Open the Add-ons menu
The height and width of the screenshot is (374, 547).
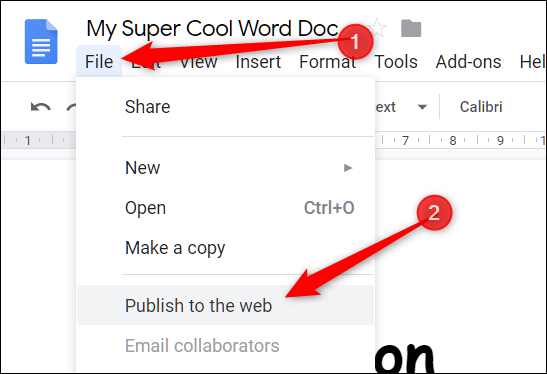(468, 62)
